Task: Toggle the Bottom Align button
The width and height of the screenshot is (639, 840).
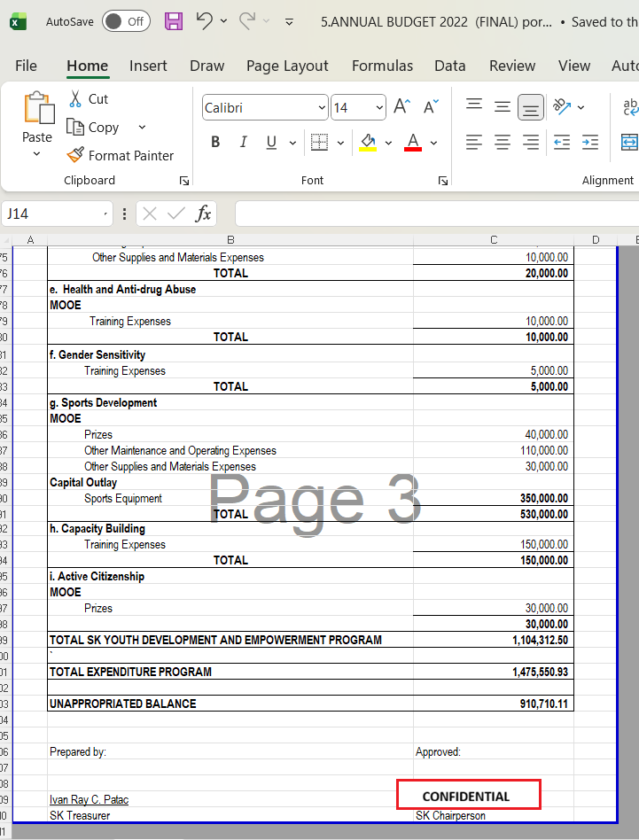Action: click(x=531, y=108)
